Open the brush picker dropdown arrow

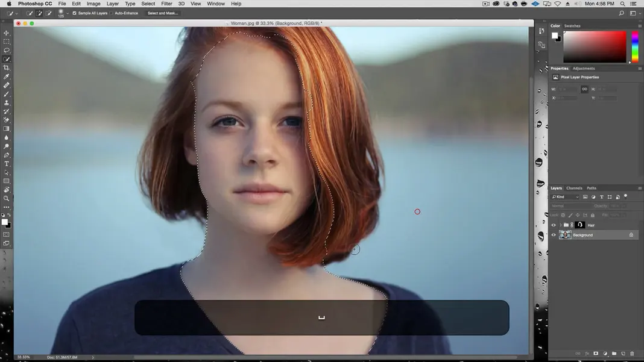click(x=68, y=13)
